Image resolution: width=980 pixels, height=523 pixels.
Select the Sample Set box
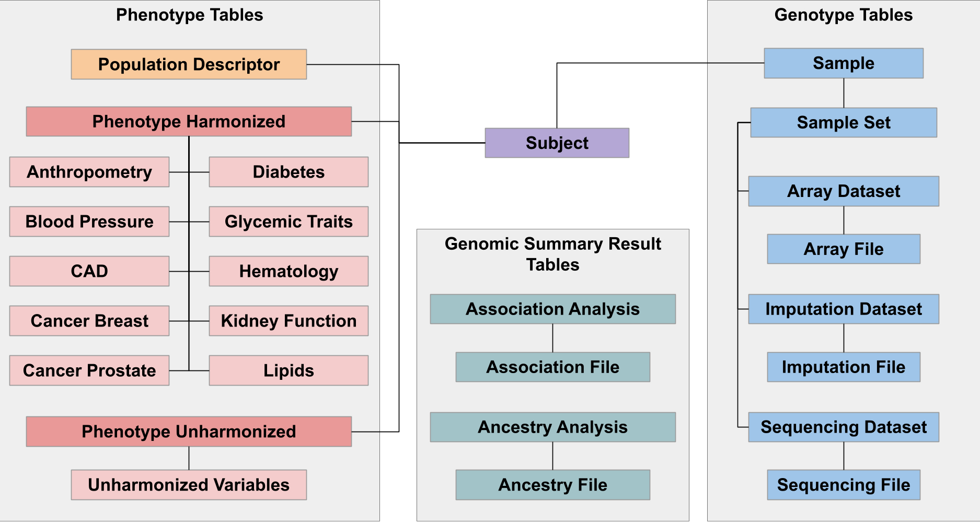click(843, 122)
